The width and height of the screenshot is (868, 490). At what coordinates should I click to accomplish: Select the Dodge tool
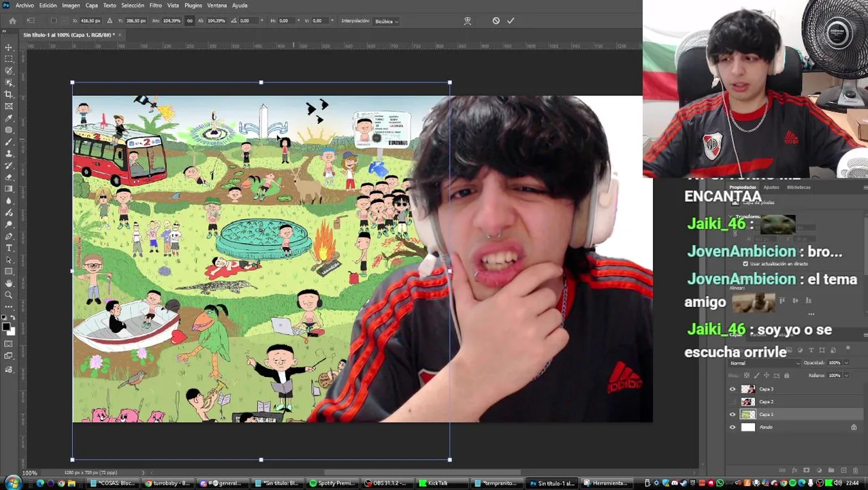pos(9,225)
